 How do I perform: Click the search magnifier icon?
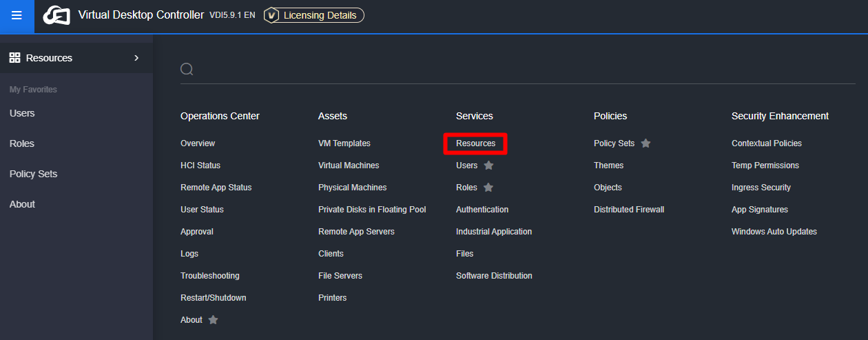pyautogui.click(x=187, y=69)
